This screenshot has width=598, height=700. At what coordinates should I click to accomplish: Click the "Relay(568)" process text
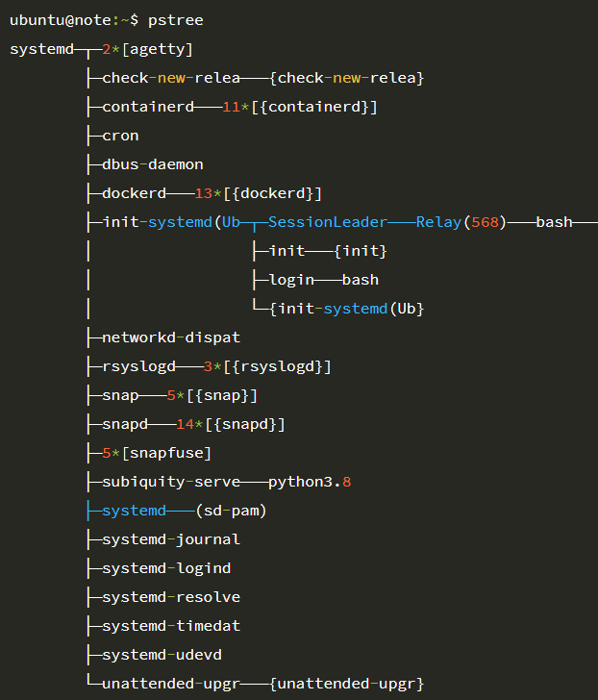[461, 222]
